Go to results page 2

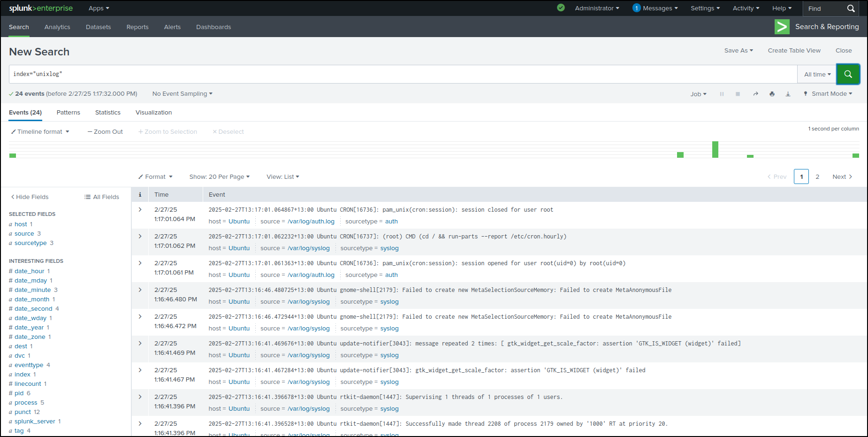pyautogui.click(x=818, y=176)
